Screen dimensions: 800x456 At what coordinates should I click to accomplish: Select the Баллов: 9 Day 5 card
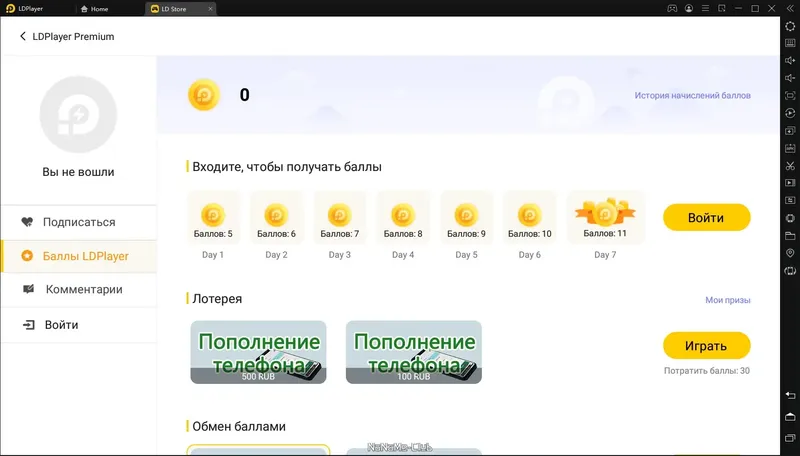pyautogui.click(x=466, y=218)
